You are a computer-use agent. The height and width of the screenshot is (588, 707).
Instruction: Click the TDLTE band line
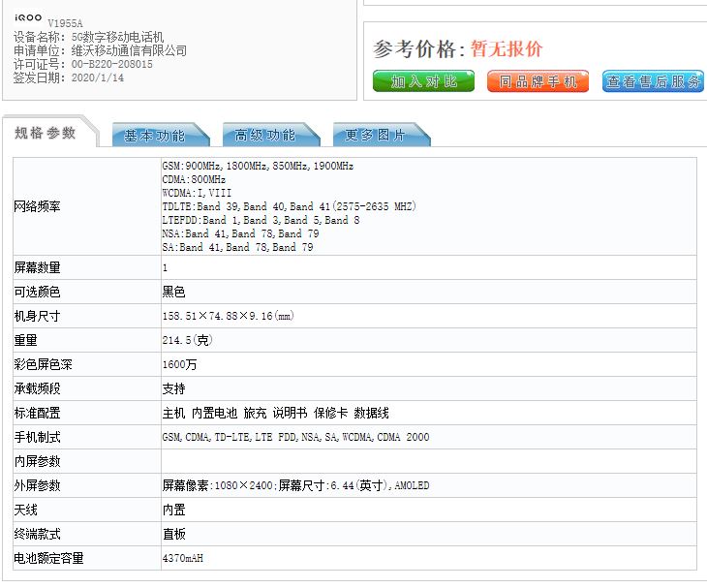click(x=289, y=206)
